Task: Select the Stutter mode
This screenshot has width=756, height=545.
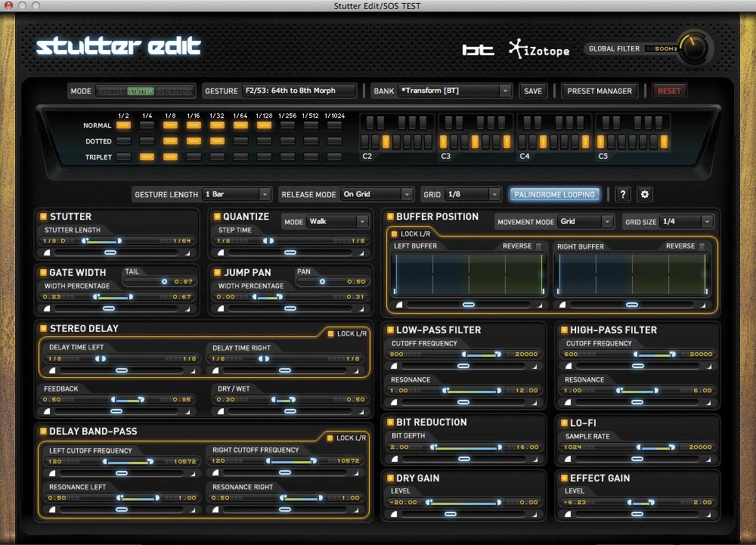Action: click(x=141, y=91)
